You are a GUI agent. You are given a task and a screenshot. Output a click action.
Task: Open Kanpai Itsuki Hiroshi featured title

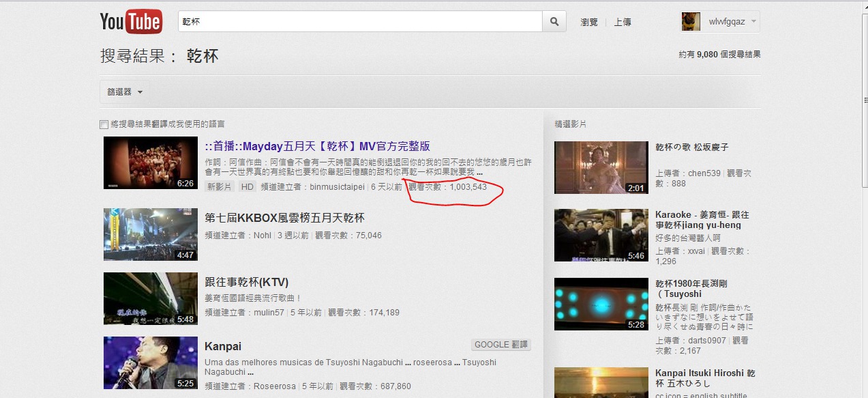(705, 379)
